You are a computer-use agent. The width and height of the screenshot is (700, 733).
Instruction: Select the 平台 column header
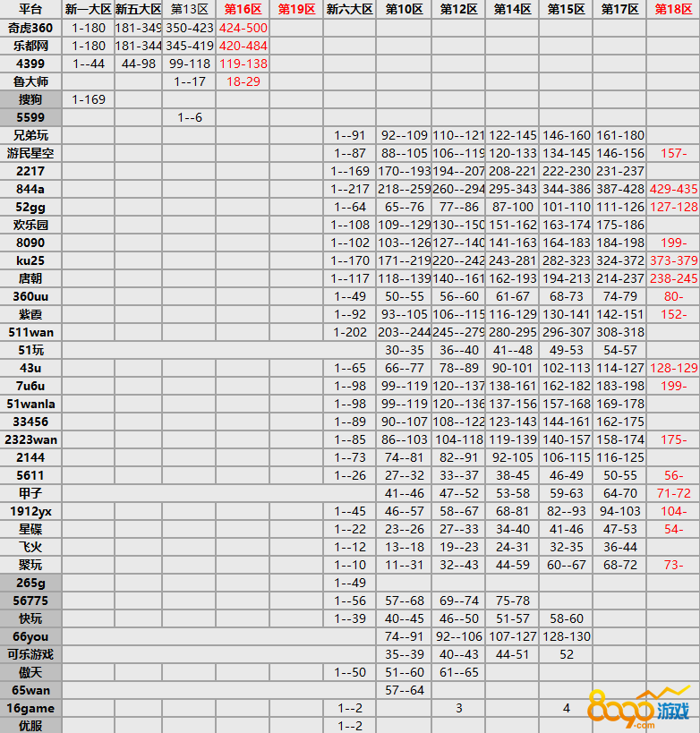[30, 9]
